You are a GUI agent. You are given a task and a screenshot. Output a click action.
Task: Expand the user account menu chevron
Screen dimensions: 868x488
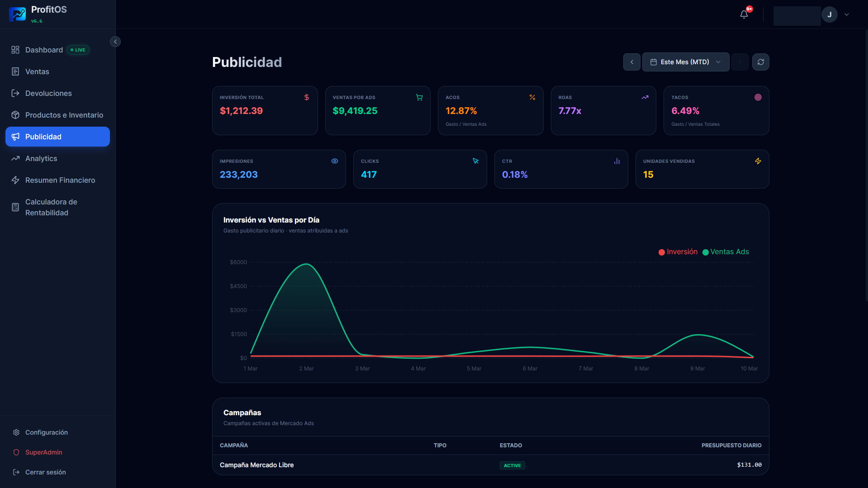point(847,14)
